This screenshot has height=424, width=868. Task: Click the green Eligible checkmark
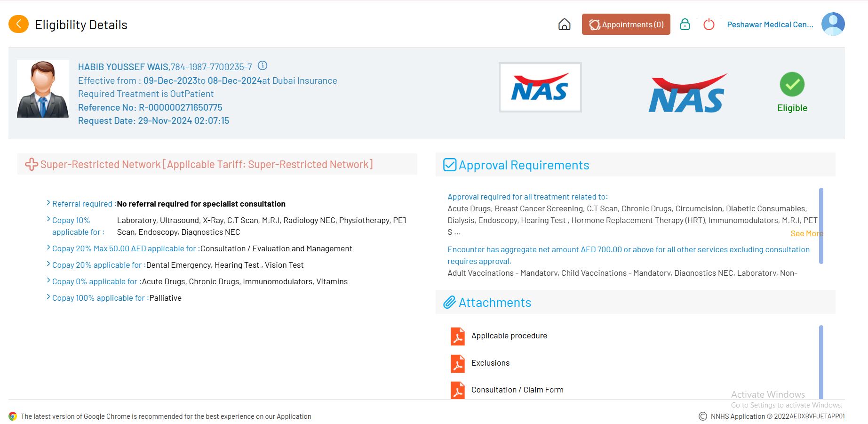point(792,85)
